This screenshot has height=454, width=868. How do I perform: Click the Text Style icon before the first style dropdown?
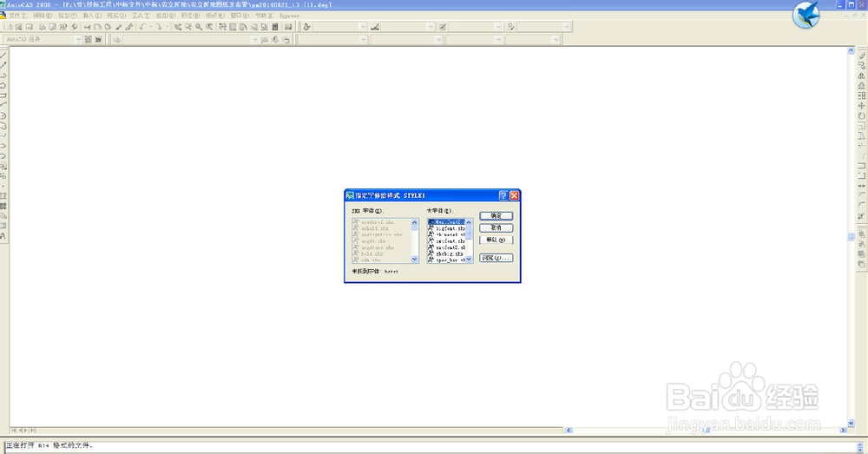306,27
